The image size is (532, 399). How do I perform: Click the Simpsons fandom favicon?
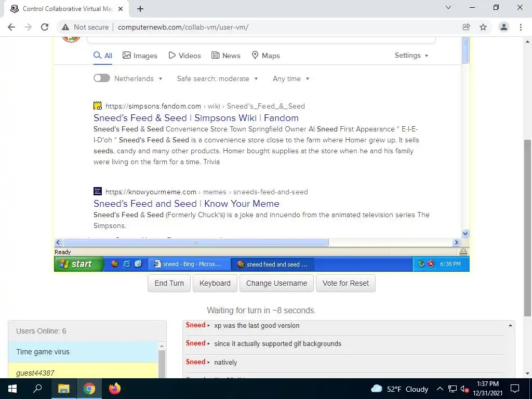(x=98, y=106)
